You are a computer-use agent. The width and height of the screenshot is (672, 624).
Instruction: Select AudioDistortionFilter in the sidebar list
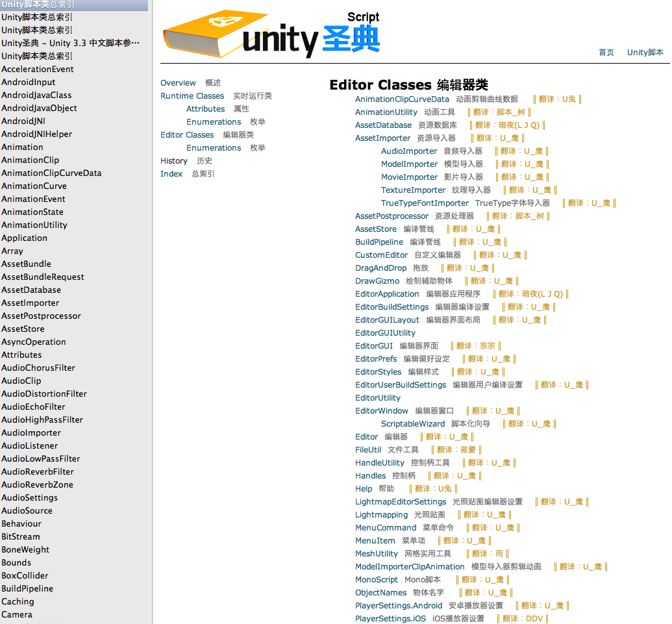click(x=44, y=394)
